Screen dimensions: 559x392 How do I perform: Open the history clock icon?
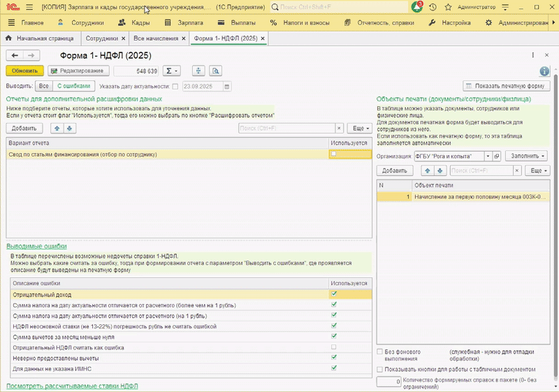click(433, 7)
